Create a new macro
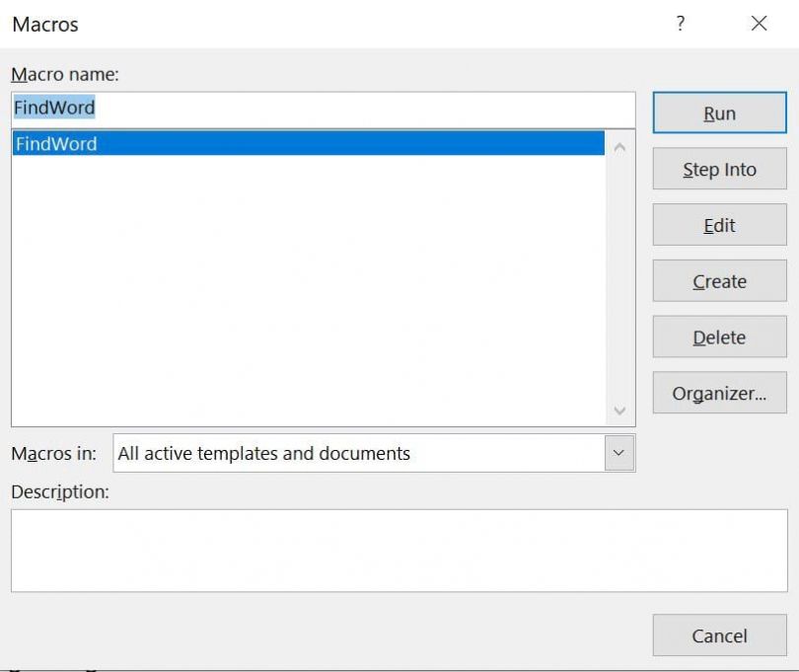This screenshot has width=799, height=672. [x=719, y=281]
